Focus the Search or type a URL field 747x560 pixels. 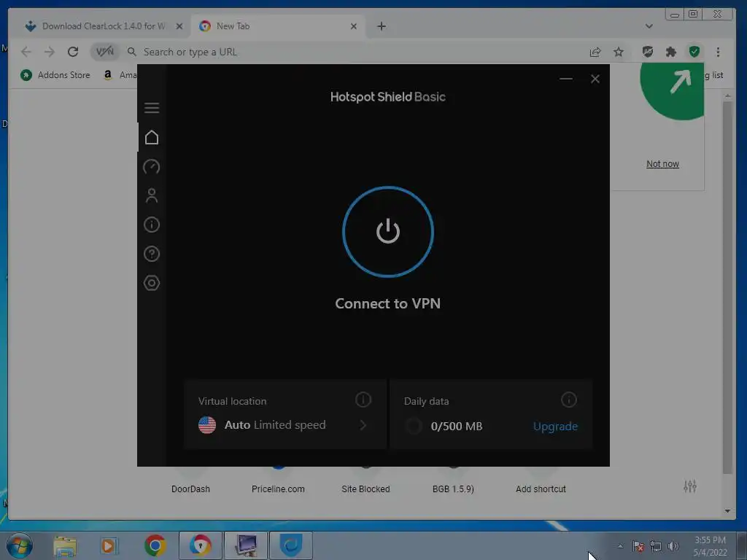pyautogui.click(x=352, y=52)
